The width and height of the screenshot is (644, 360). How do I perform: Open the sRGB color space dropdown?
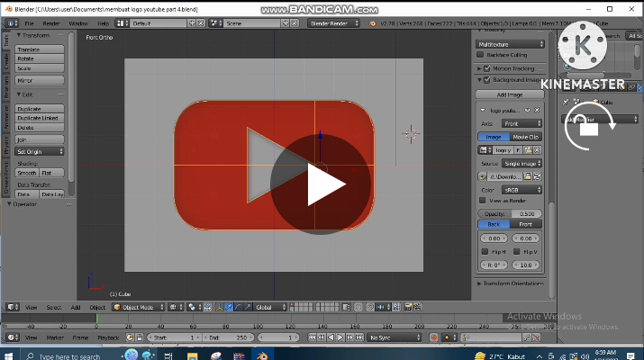click(x=522, y=190)
